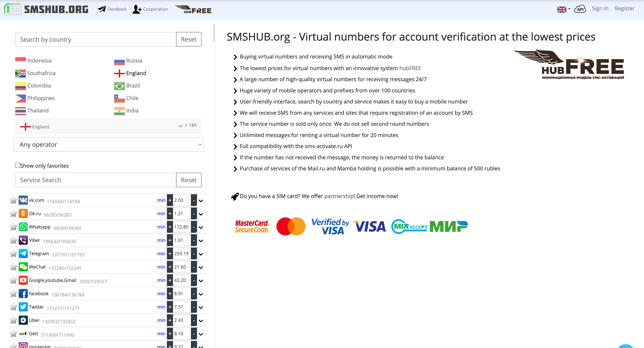The width and height of the screenshot is (644, 348).
Task: Open the England country selector dropdown
Action: pyautogui.click(x=108, y=126)
